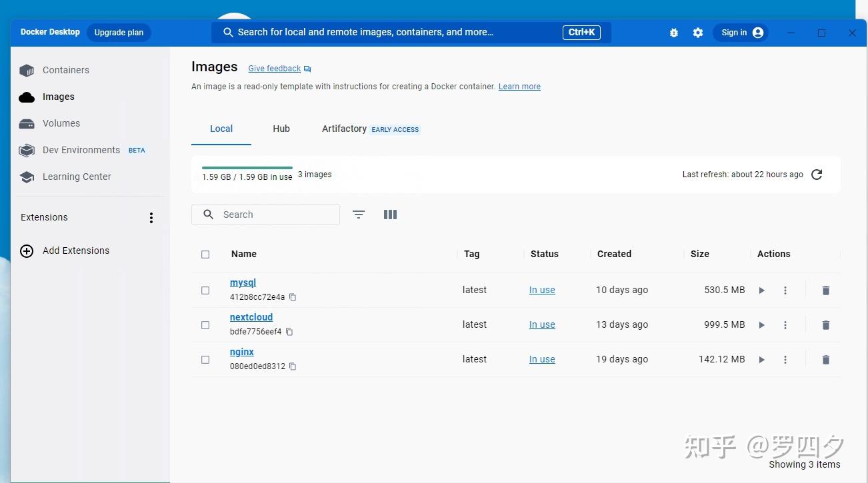This screenshot has height=483, width=868.
Task: Click the 'Showing 3 items' footer text
Action: [805, 465]
